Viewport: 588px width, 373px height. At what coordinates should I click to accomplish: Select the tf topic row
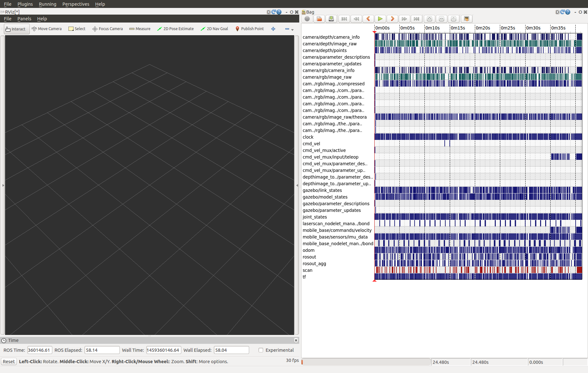tap(304, 277)
